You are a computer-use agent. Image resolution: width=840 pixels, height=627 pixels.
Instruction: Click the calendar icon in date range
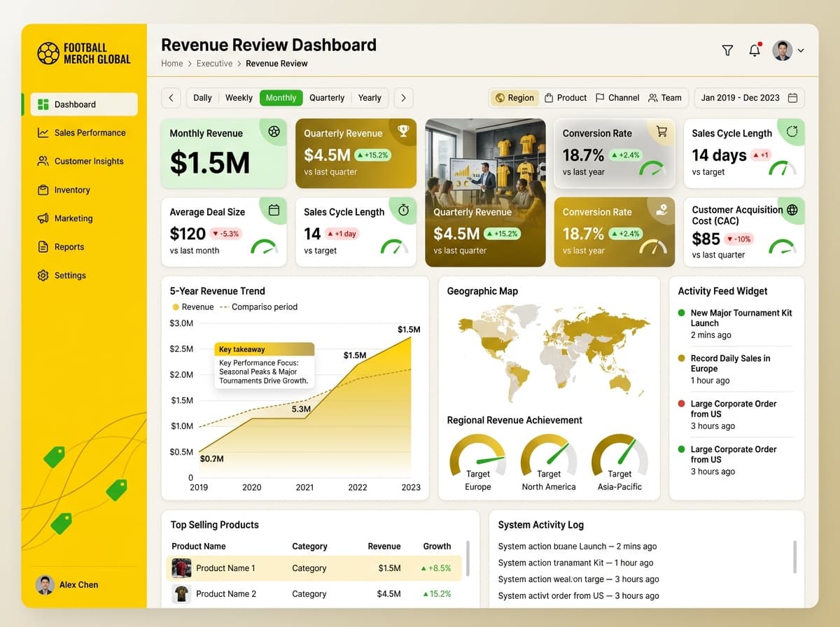(792, 98)
